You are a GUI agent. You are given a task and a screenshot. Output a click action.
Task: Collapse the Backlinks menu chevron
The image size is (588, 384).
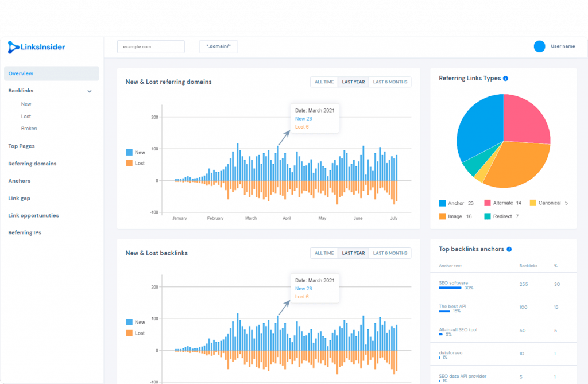point(90,91)
